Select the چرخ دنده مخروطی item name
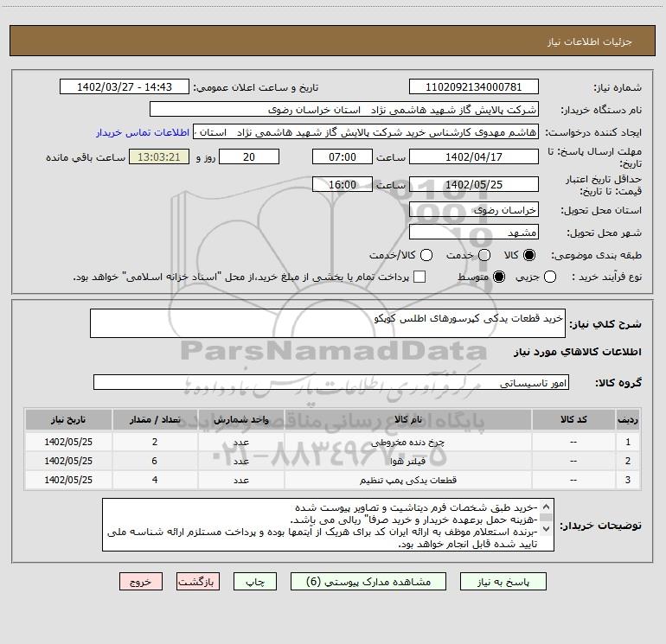 [x=407, y=443]
